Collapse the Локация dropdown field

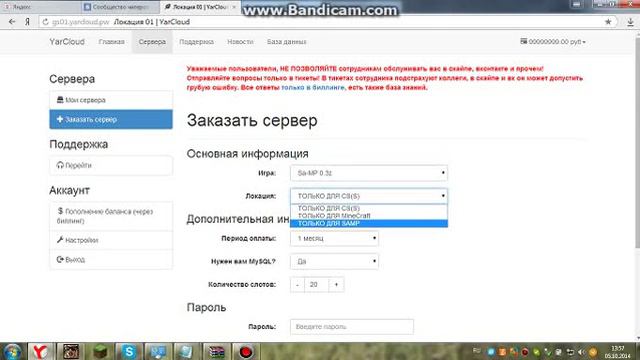click(369, 196)
